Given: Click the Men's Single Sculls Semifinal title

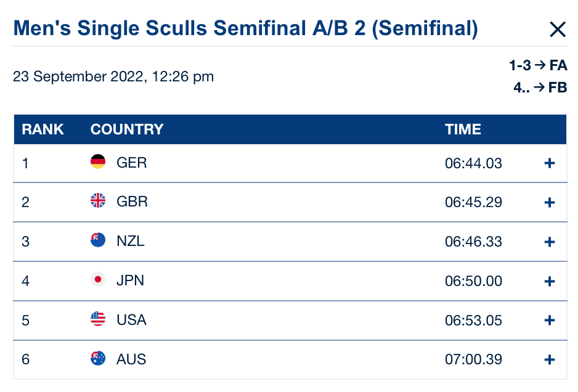Looking at the screenshot, I should (x=245, y=28).
